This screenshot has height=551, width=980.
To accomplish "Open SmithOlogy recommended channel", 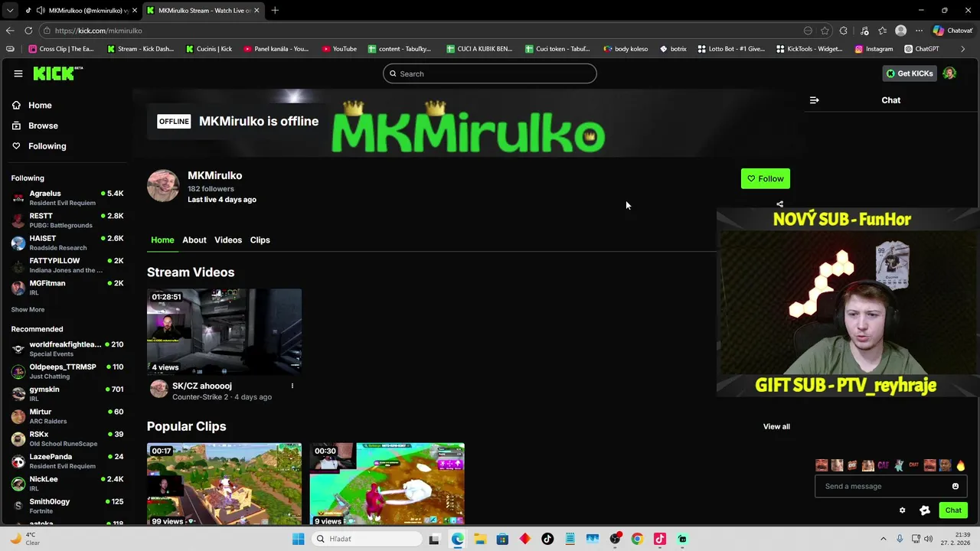I will click(x=67, y=506).
